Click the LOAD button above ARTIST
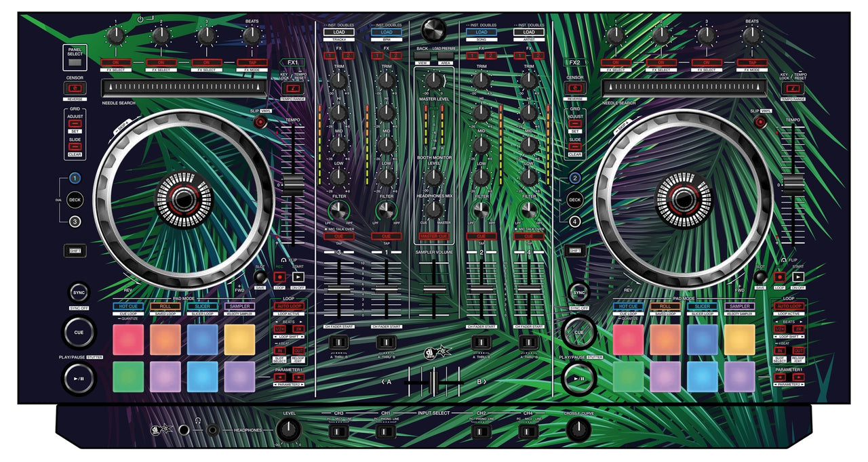The width and height of the screenshot is (868, 462). click(x=529, y=32)
